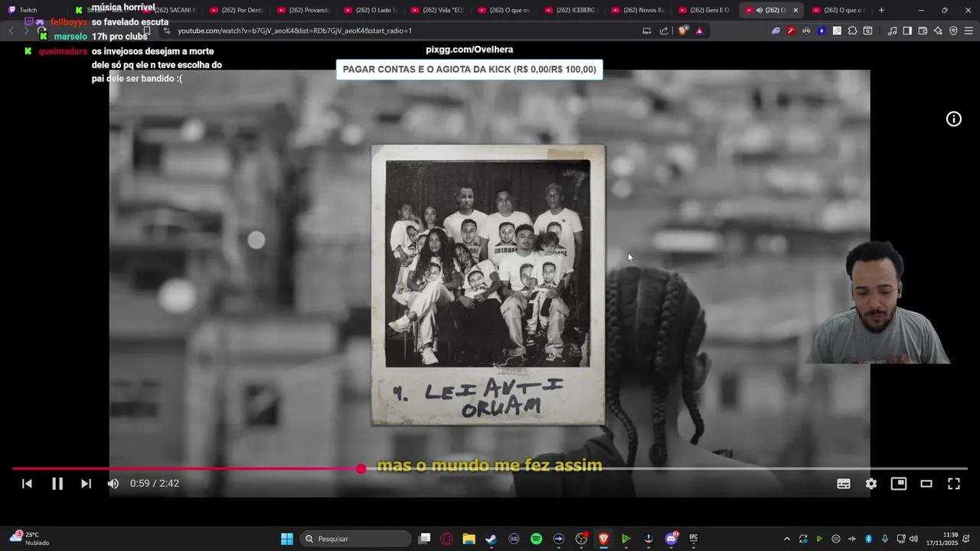The width and height of the screenshot is (980, 551).
Task: Toggle subtitles with the captions button
Action: point(844,484)
